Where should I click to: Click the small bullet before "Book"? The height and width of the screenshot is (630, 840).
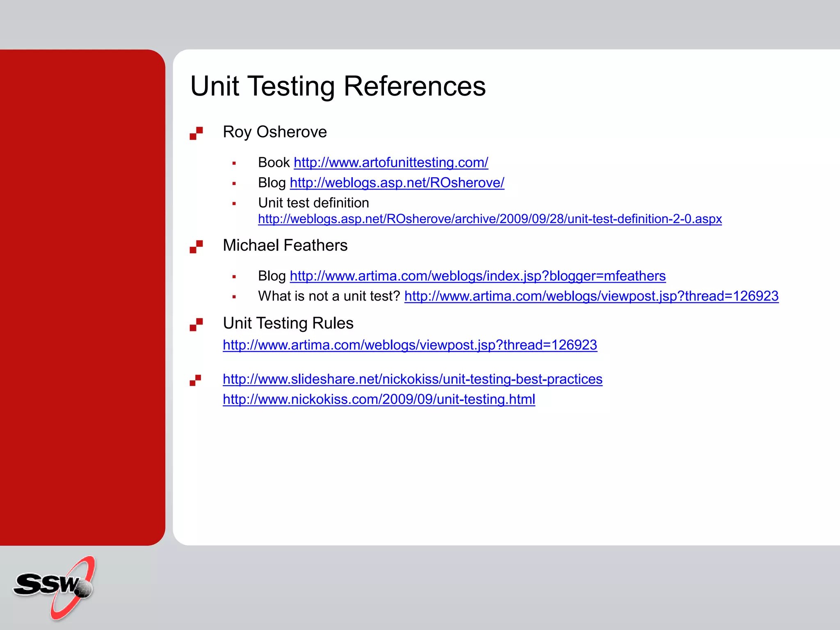click(234, 163)
